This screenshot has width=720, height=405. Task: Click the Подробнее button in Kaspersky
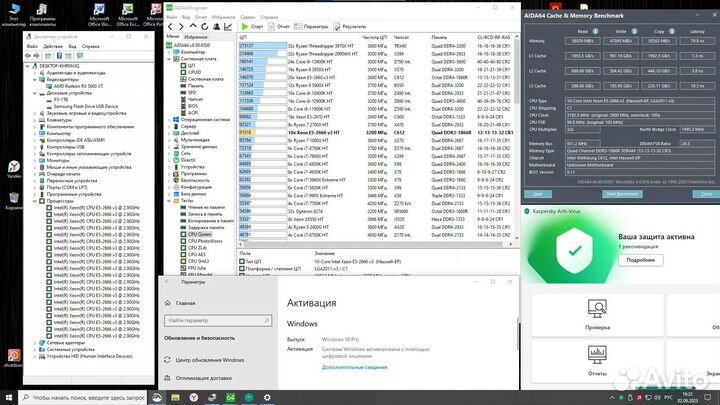(x=641, y=260)
